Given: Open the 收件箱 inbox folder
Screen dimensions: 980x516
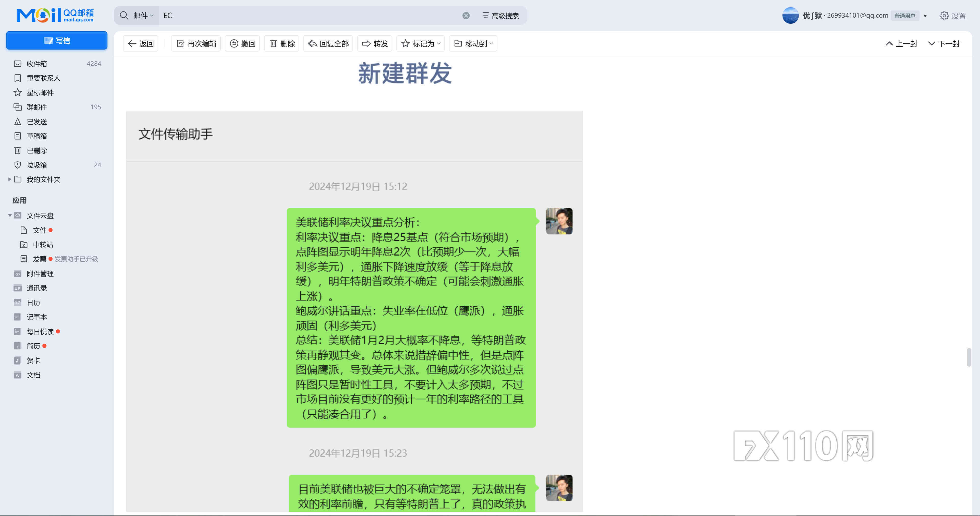Looking at the screenshot, I should (x=57, y=64).
